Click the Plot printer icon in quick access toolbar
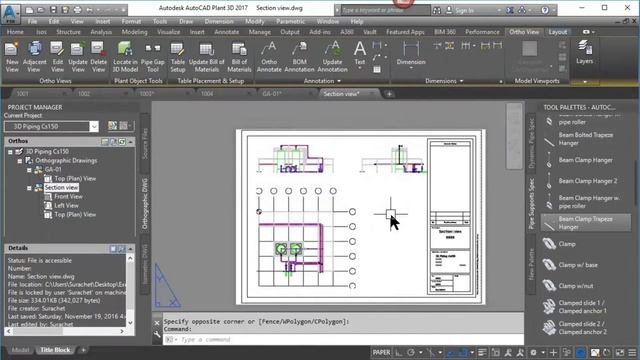The image size is (640, 360). point(77,10)
